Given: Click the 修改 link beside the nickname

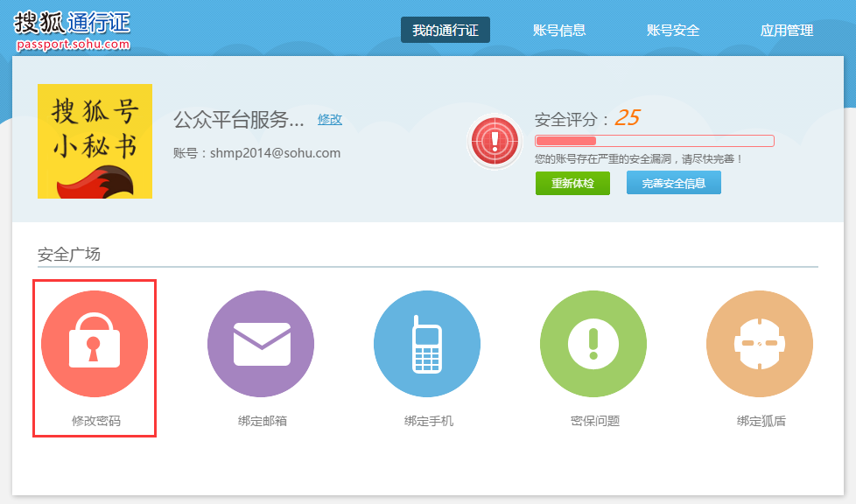Looking at the screenshot, I should 330,120.
